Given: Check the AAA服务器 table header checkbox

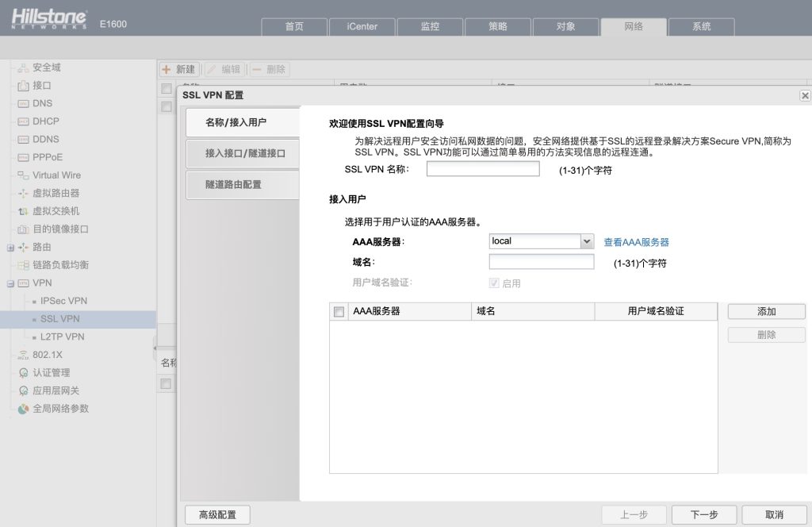Looking at the screenshot, I should (x=339, y=311).
